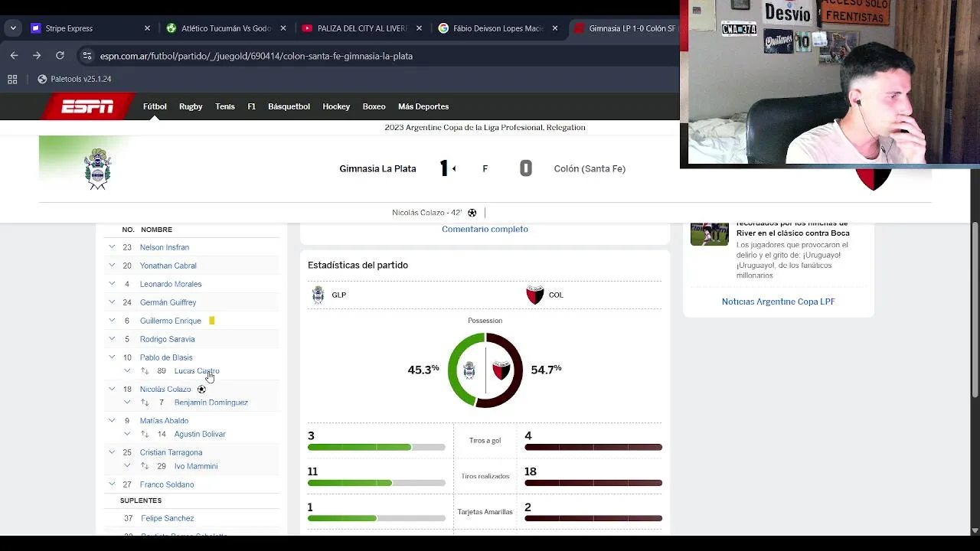Open Noticias Argentine Copa LPF link
The height and width of the screenshot is (551, 980).
coord(778,302)
